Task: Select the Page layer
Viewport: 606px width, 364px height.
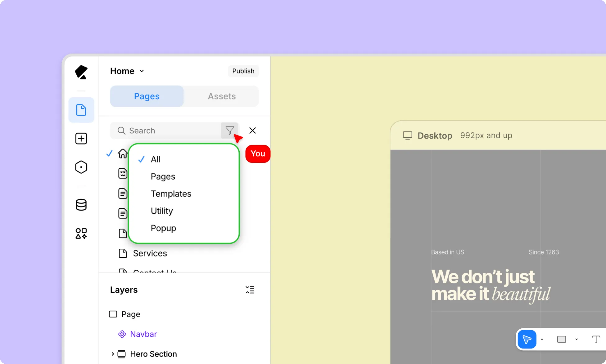Action: point(131,314)
